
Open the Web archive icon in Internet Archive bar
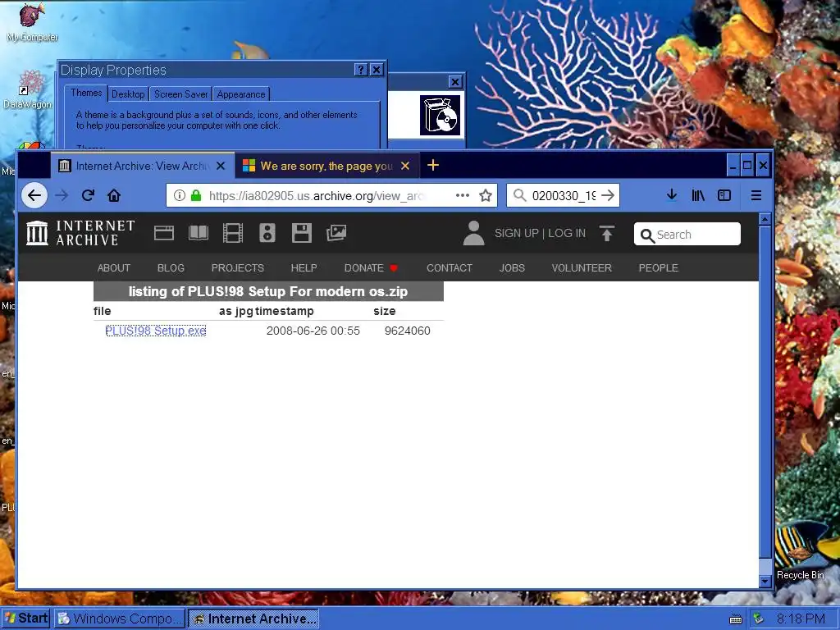coord(164,233)
